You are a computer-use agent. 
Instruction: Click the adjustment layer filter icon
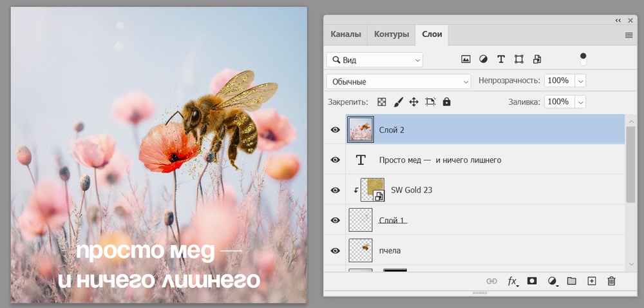click(483, 59)
